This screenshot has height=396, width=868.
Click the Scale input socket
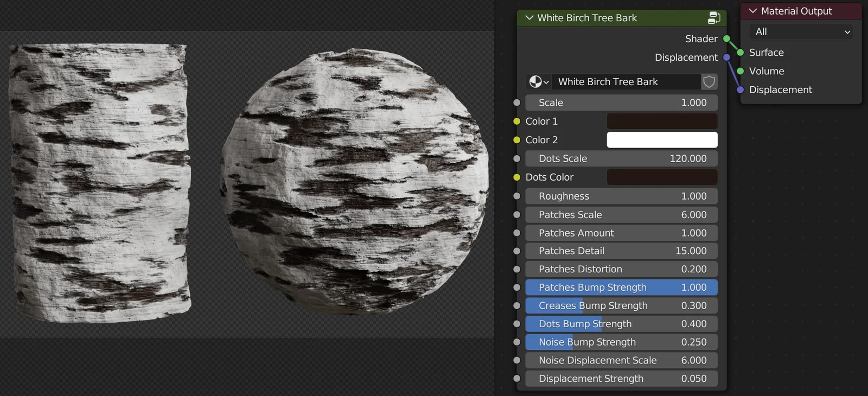click(516, 103)
